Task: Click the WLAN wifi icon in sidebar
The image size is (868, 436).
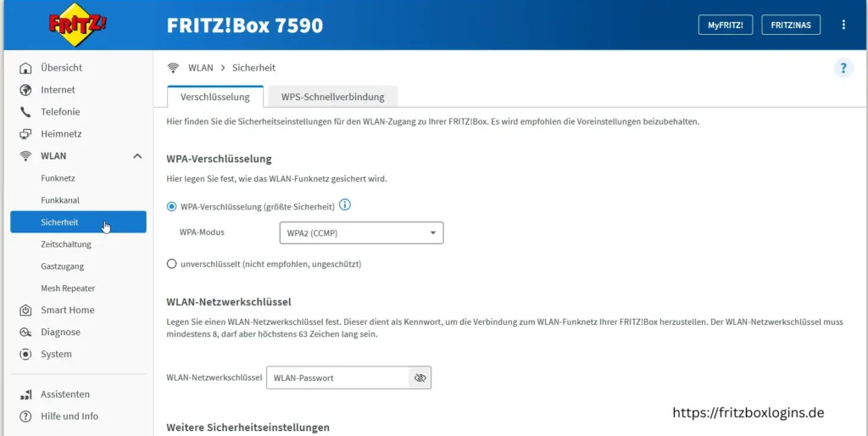Action: (x=25, y=156)
